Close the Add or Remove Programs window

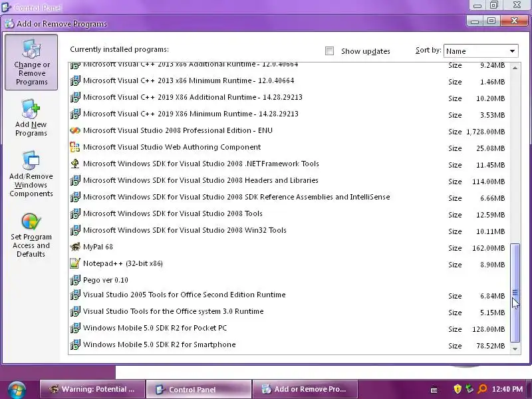(x=514, y=21)
